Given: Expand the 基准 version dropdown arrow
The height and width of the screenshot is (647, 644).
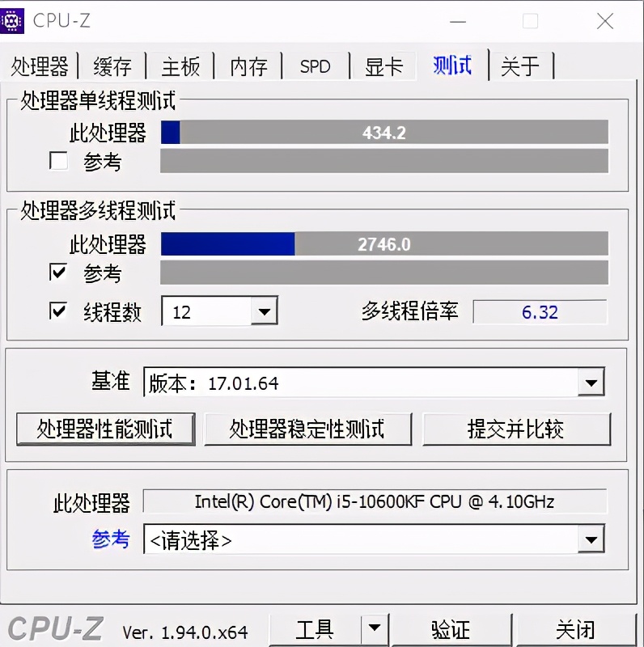Looking at the screenshot, I should coord(591,383).
